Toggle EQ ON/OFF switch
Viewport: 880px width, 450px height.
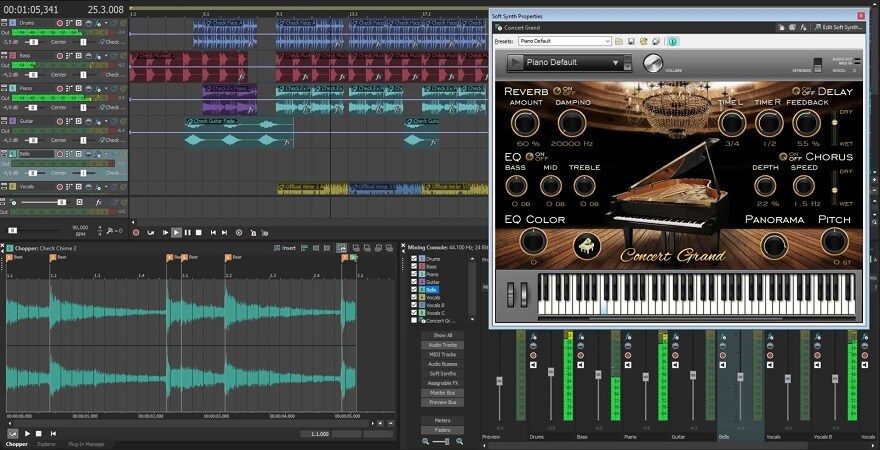(x=529, y=156)
